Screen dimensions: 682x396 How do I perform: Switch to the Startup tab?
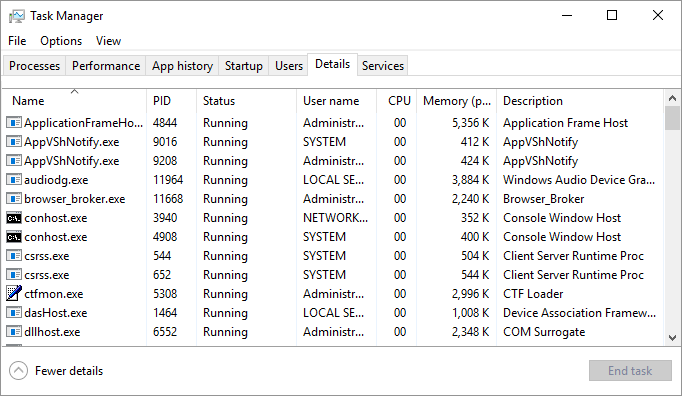click(244, 66)
